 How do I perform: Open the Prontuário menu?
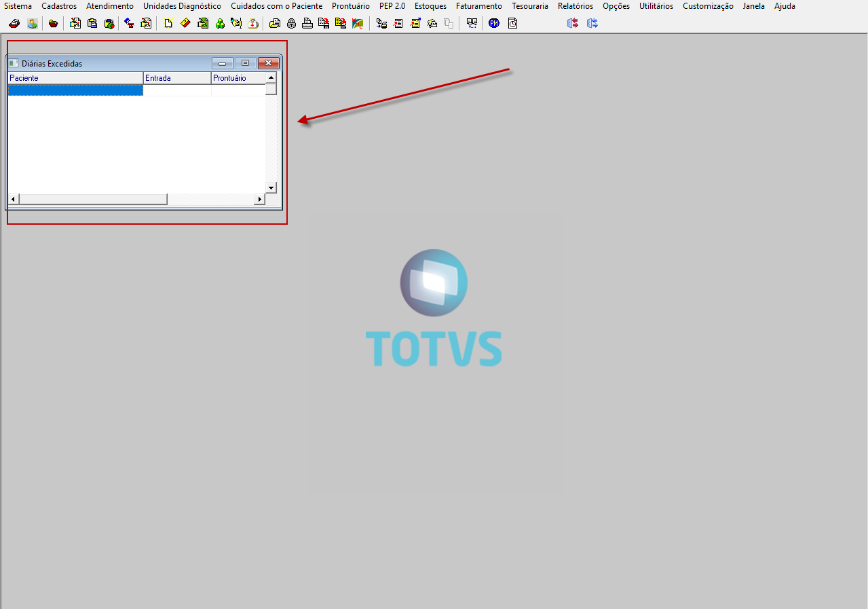click(351, 6)
